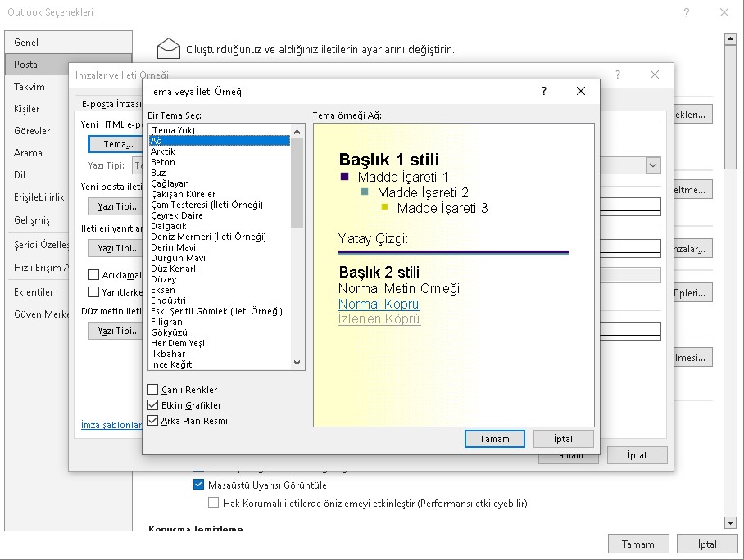Enable the Canlı Renkler checkbox
Viewport: 744px width, 560px height.
tap(153, 390)
